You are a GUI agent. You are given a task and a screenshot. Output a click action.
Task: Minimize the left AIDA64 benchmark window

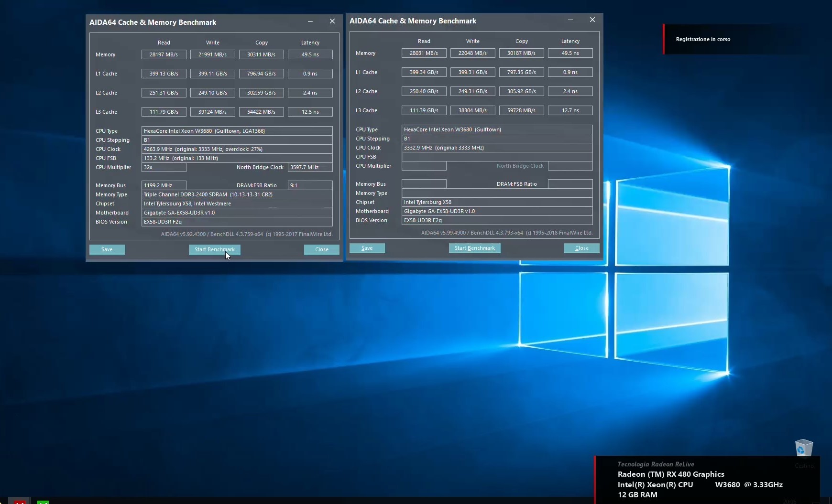point(310,21)
